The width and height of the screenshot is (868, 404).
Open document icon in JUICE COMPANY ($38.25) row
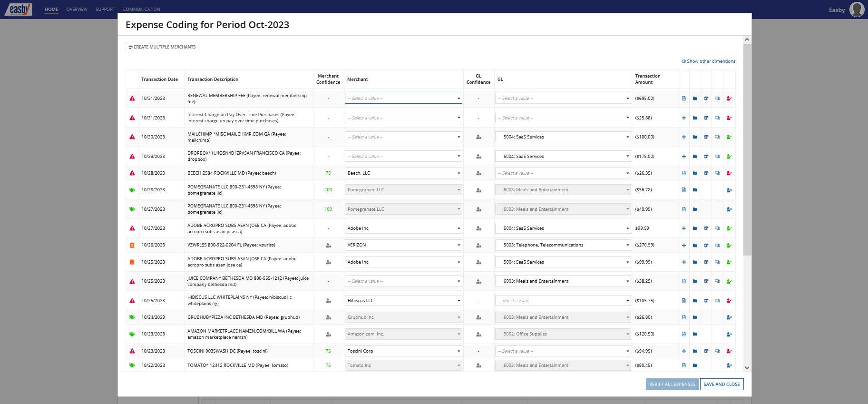point(683,281)
